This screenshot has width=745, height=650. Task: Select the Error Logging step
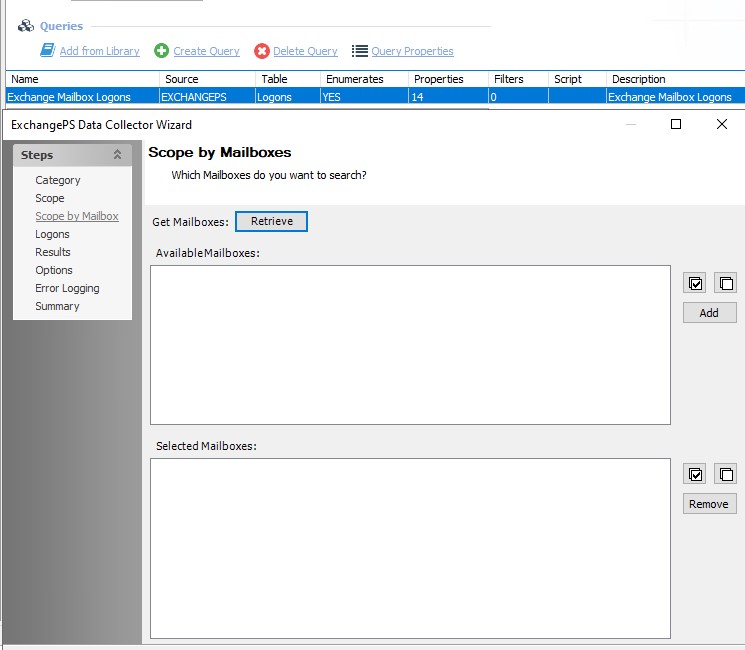(x=67, y=288)
